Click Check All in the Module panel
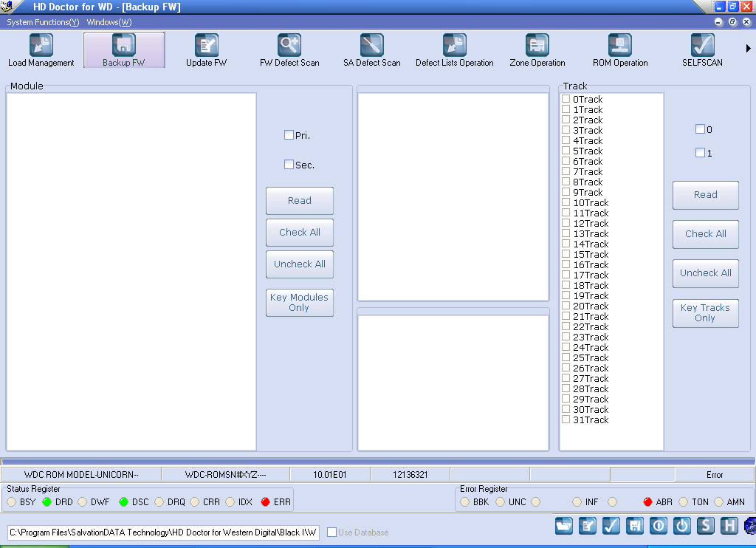This screenshot has width=756, height=548. [300, 233]
